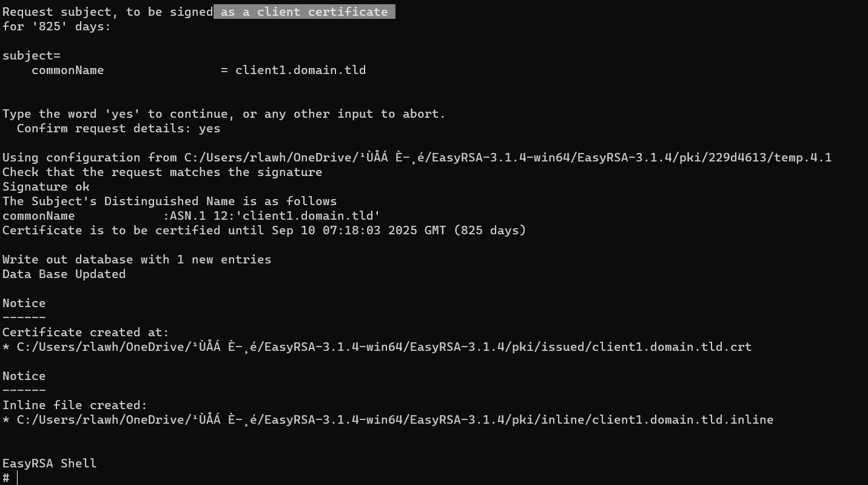Click the highlighted 'as a client certificate' text
Screen dimensions: 868x485
tap(304, 12)
